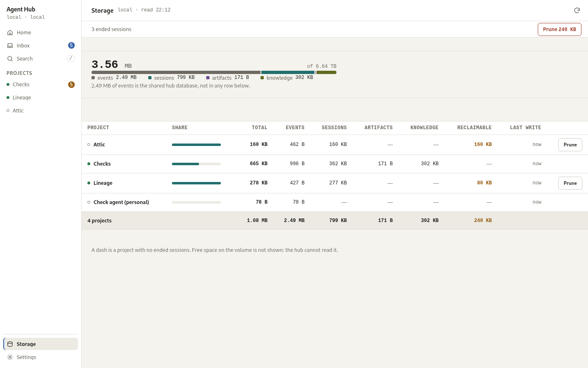
Task: Click the 4 projects summary row label
Action: click(x=100, y=221)
